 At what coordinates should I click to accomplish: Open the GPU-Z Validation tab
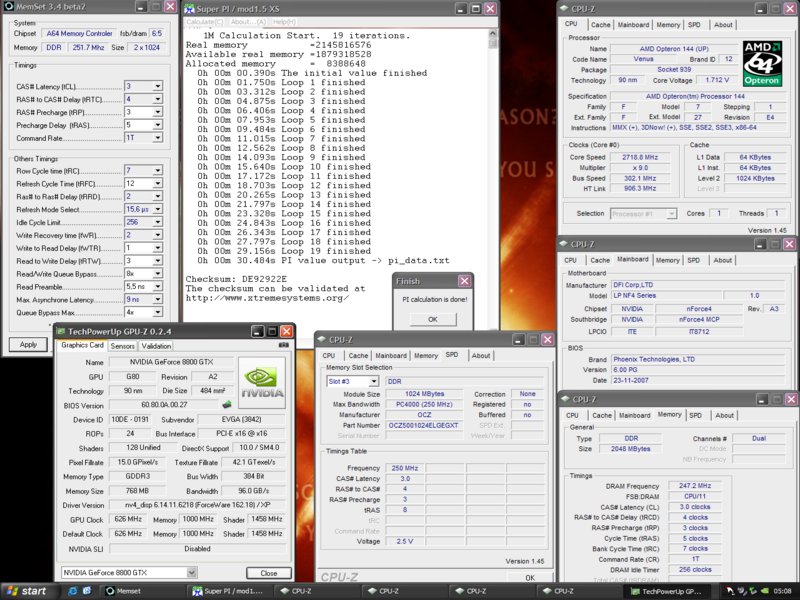156,346
